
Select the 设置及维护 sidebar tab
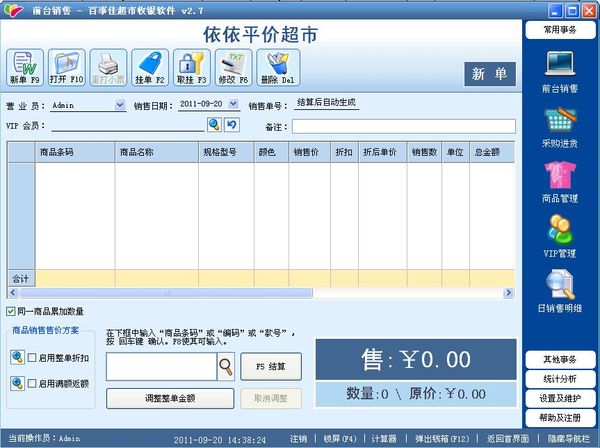click(x=560, y=398)
